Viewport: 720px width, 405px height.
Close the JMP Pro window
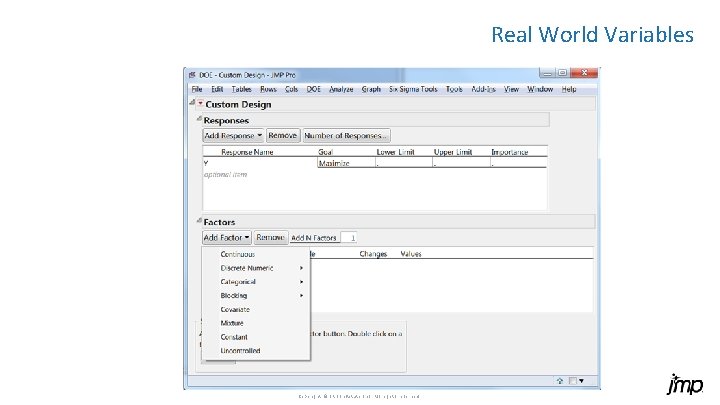[x=584, y=73]
